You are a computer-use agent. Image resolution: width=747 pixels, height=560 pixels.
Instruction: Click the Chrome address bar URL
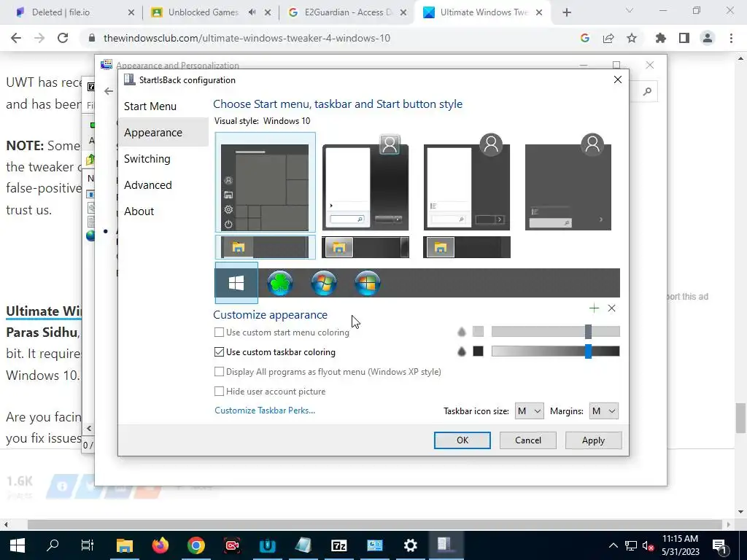(x=247, y=38)
